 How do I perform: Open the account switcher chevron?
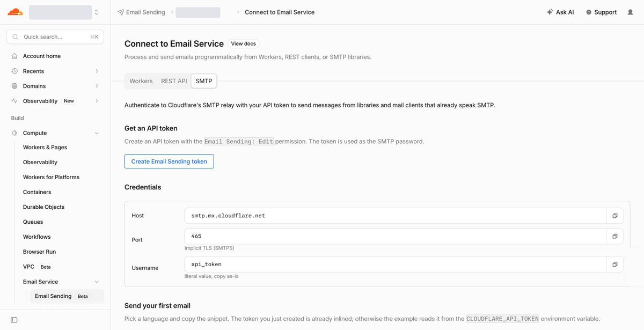96,12
